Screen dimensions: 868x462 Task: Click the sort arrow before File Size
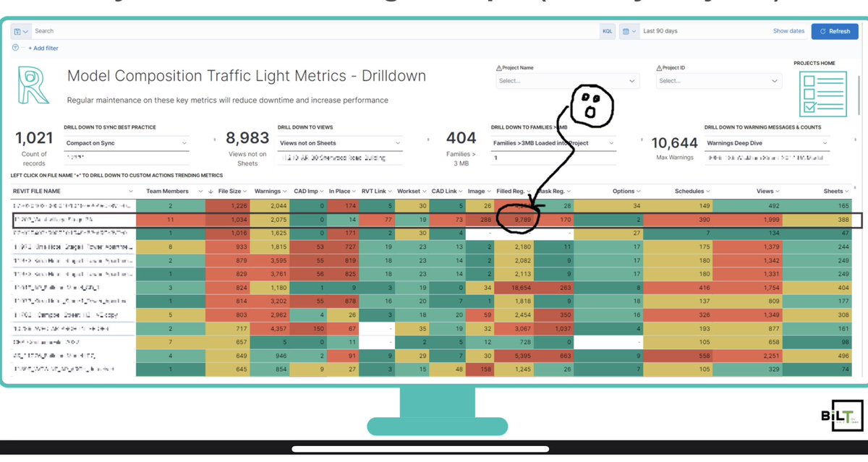pyautogui.click(x=210, y=192)
